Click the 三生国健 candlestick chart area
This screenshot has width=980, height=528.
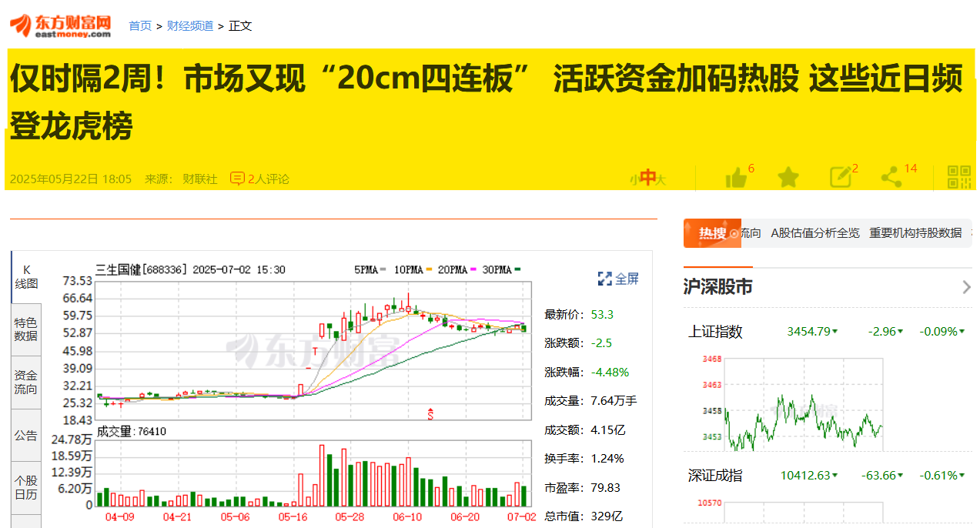(313, 350)
